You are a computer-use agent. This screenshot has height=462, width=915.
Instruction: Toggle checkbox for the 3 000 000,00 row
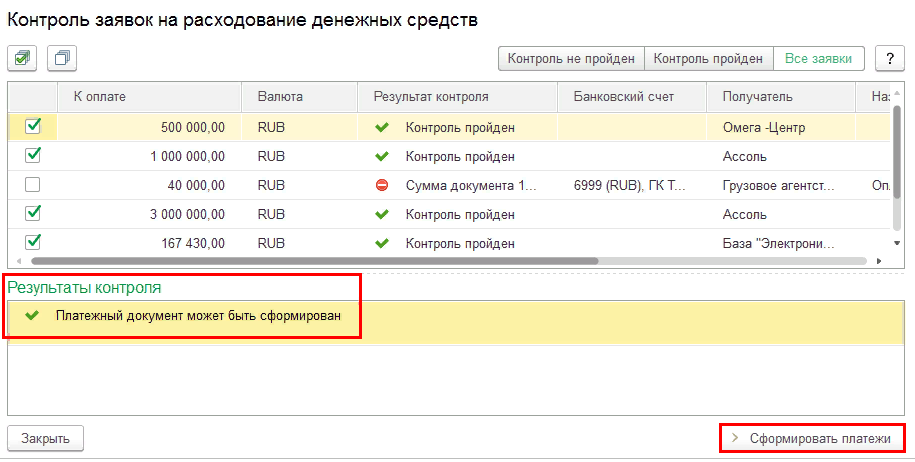click(x=33, y=214)
